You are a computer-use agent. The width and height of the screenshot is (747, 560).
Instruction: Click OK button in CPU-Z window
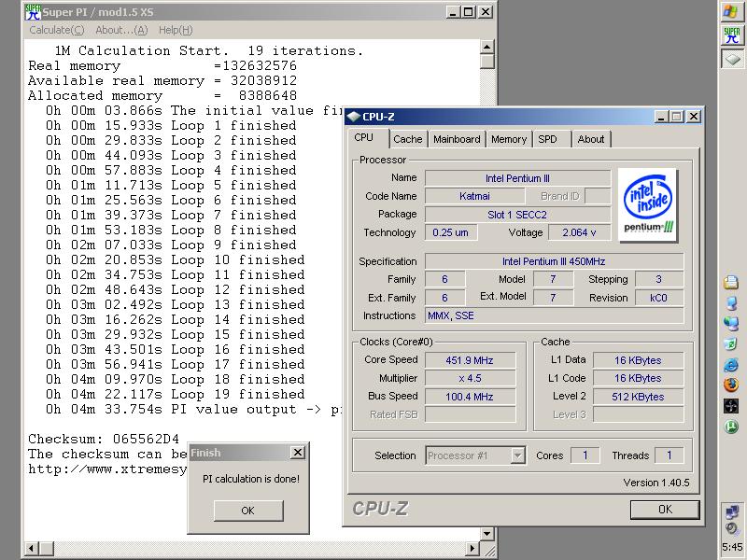[x=665, y=510]
